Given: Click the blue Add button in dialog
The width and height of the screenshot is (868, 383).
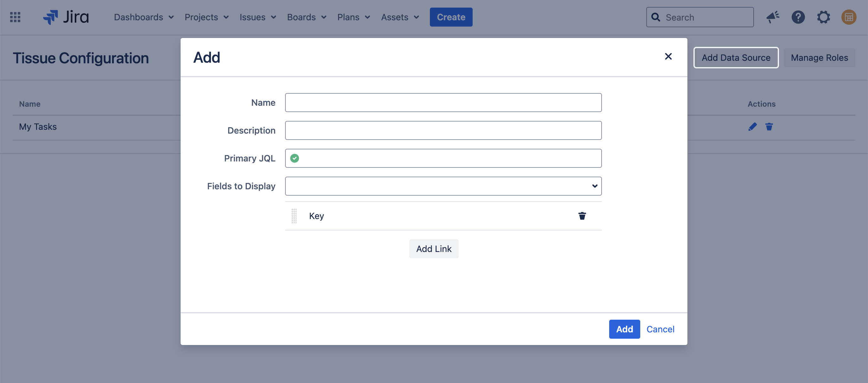Looking at the screenshot, I should [624, 329].
